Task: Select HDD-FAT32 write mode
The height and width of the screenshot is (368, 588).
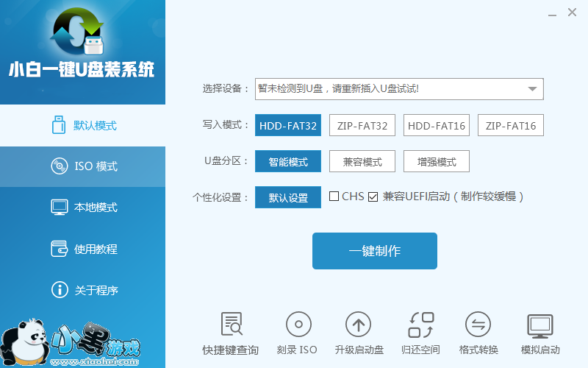Action: pos(288,125)
